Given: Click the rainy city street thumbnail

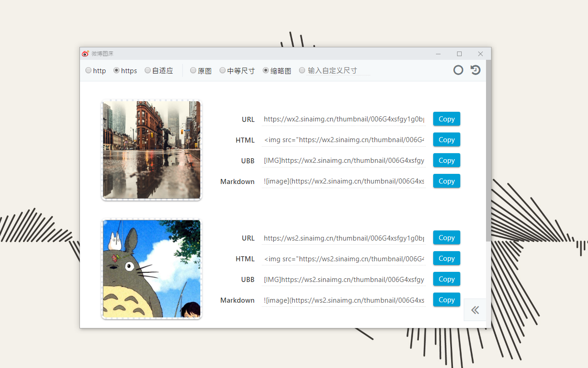Looking at the screenshot, I should click(x=151, y=150).
